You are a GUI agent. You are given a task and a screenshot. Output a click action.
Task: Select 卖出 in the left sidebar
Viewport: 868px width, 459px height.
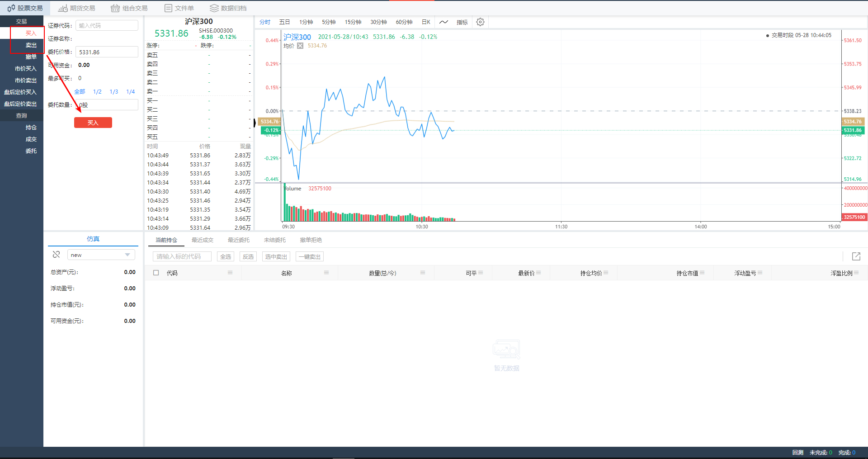tap(31, 45)
